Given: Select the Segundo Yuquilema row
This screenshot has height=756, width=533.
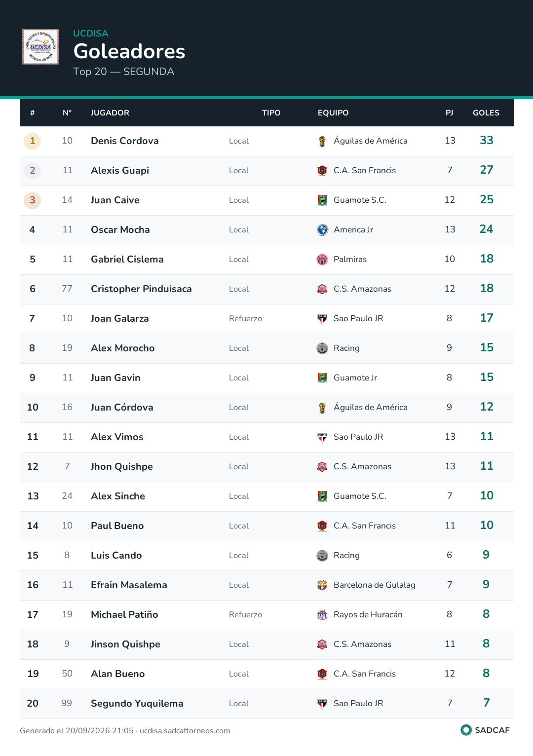Looking at the screenshot, I should [266, 704].
